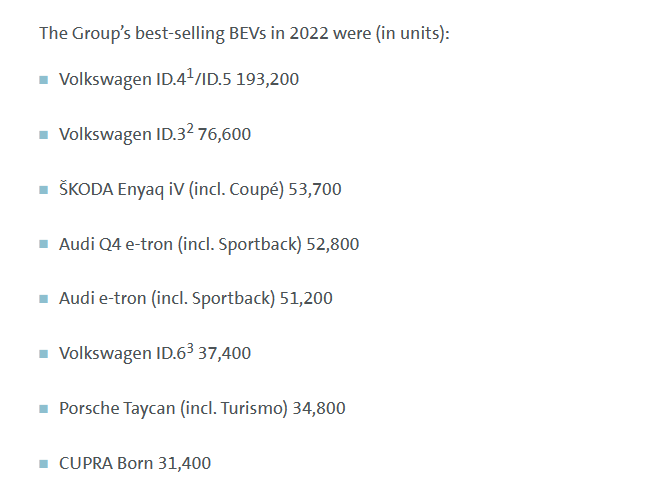650x494 pixels.
Task: Click the bullet beside Volkswagen ID.3
Action: point(43,135)
